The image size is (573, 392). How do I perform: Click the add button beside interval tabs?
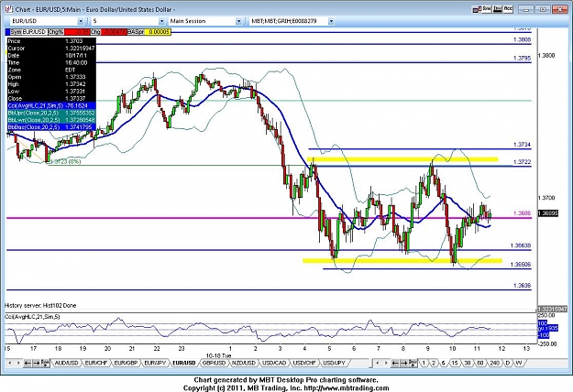tap(413, 363)
